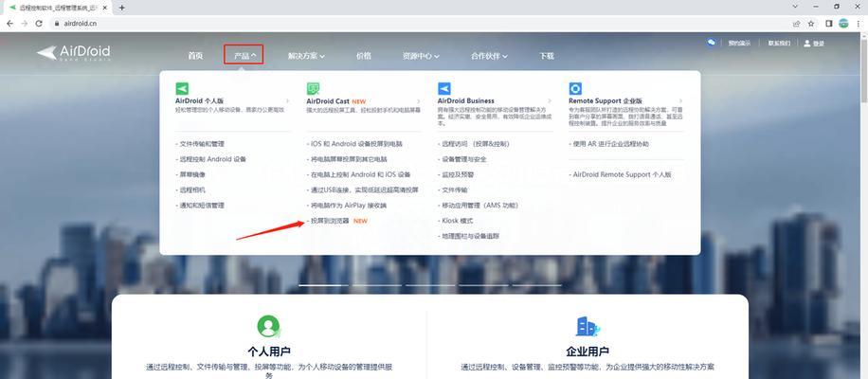Click the arrow beside AirDroid Cast heading
Image resolution: width=868 pixels, height=379 pixels.
click(x=419, y=101)
